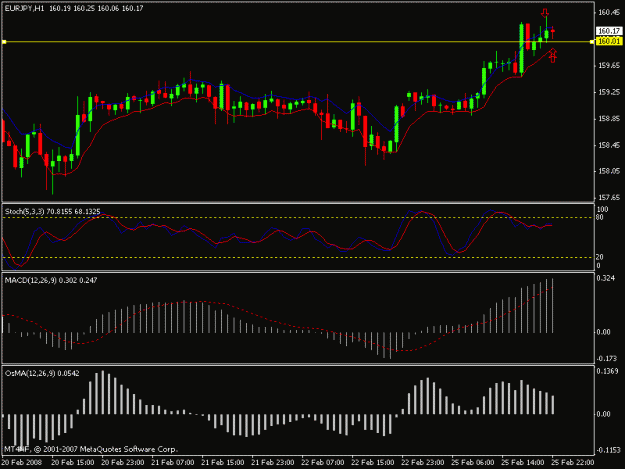Click the 158.05 price scale value
The width and height of the screenshot is (625, 469).
coord(609,171)
